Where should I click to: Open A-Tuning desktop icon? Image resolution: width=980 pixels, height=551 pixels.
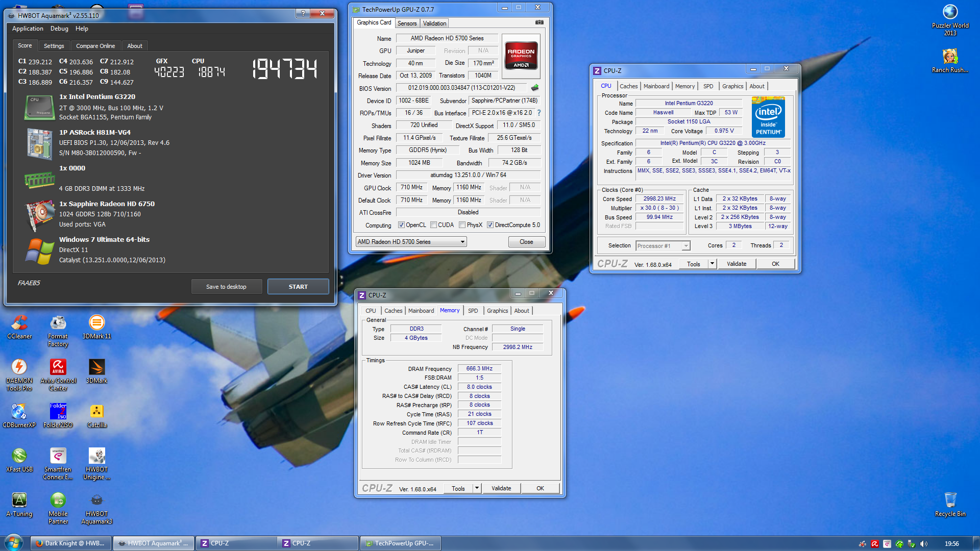tap(19, 504)
